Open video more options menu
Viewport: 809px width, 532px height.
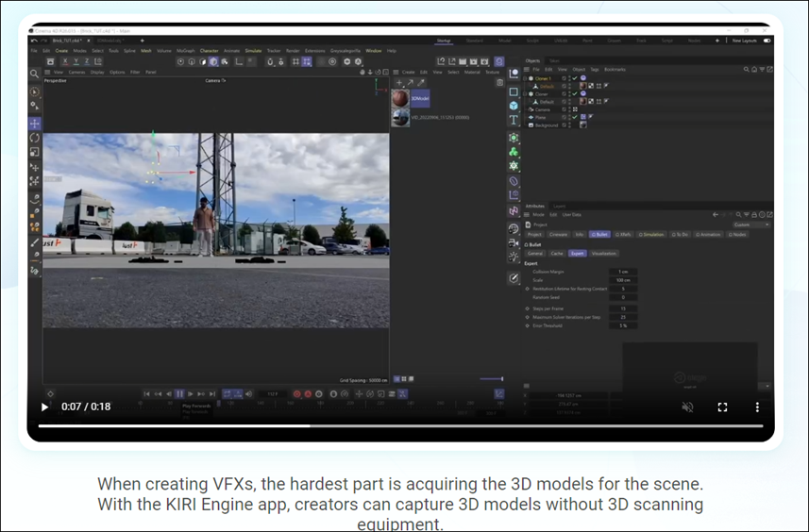click(757, 407)
